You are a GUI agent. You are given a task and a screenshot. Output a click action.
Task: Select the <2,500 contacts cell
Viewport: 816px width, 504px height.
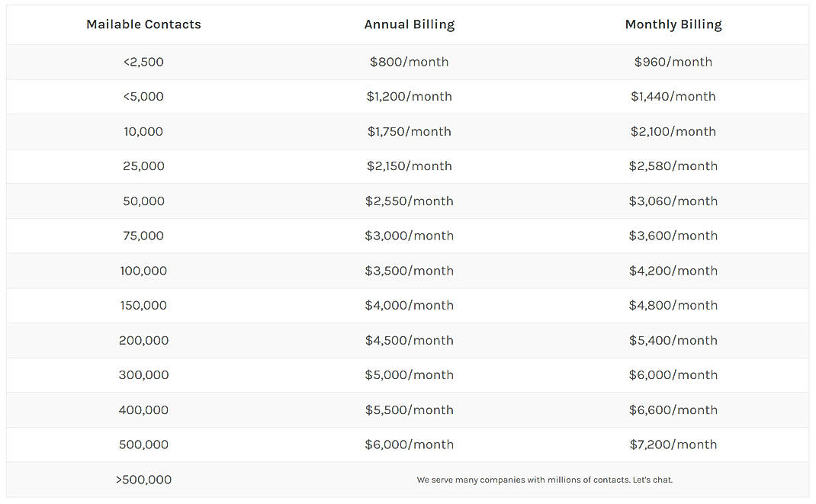[x=143, y=62]
